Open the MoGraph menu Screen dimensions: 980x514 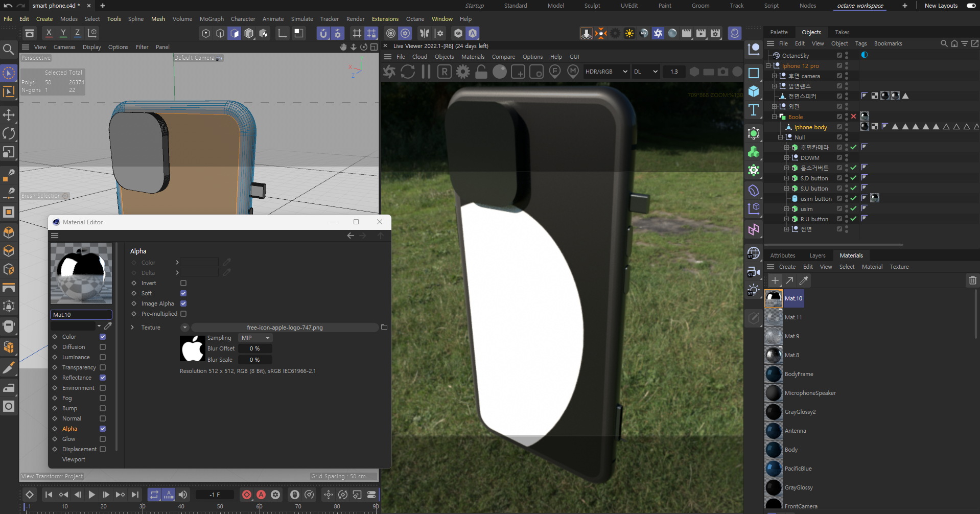[212, 19]
